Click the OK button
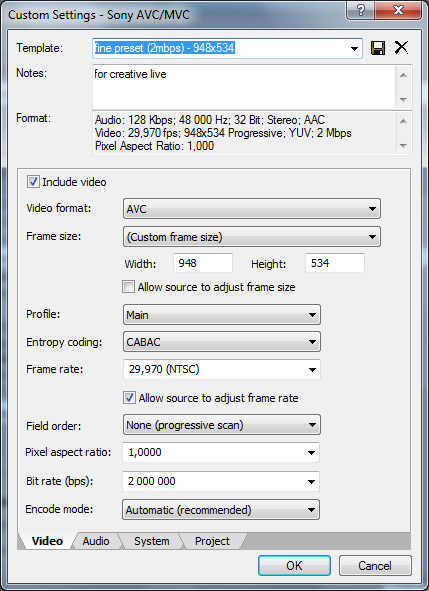Screen dimensions: 429x591 [x=294, y=565]
